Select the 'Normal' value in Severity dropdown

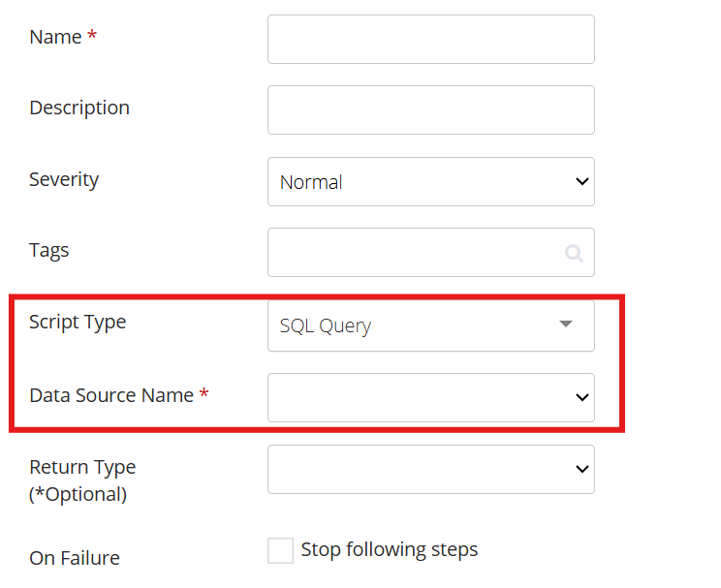coord(311,182)
